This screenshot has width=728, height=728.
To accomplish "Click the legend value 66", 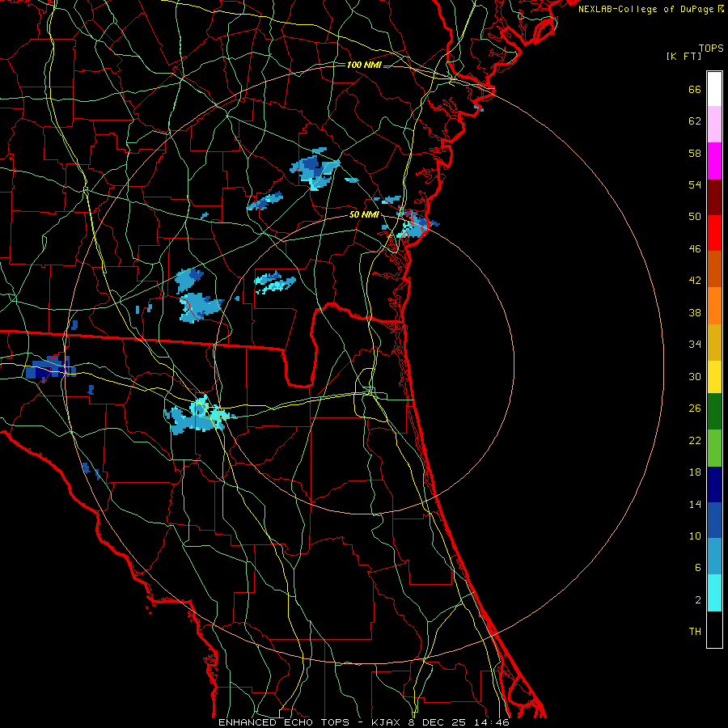I will pos(695,90).
